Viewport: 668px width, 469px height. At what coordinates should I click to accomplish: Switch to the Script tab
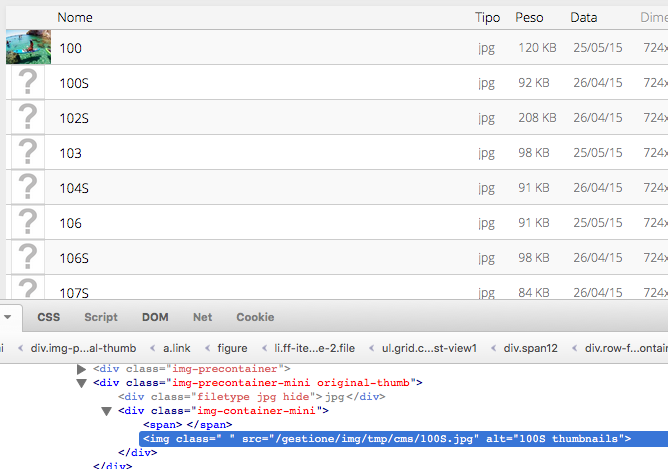pos(101,317)
